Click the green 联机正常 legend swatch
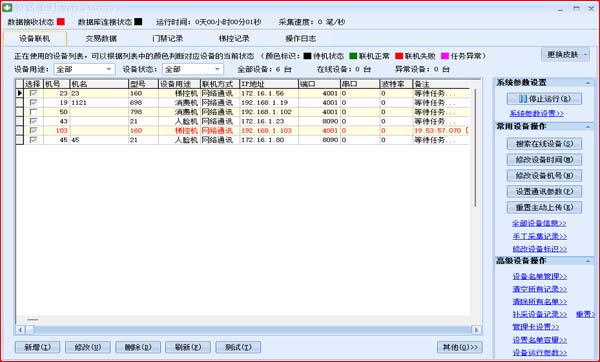This screenshot has width=600, height=362. click(353, 56)
